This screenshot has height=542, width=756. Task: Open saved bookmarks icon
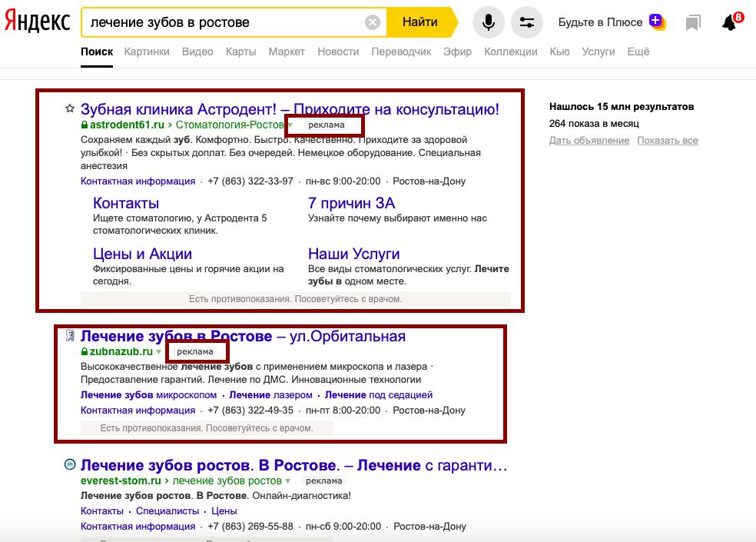point(693,22)
